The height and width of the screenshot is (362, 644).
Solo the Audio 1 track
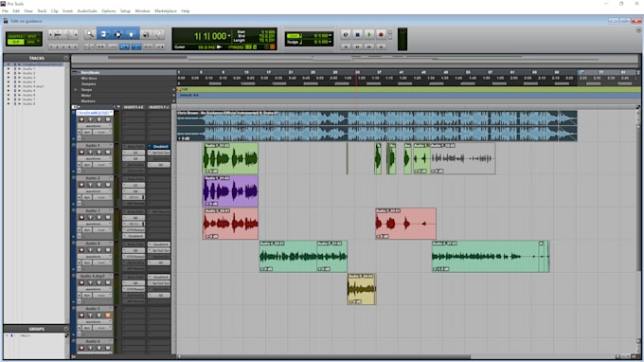coord(99,153)
